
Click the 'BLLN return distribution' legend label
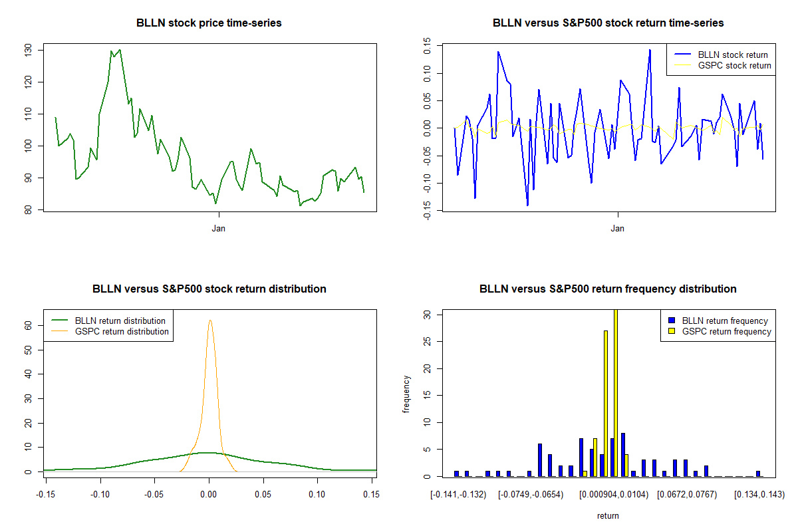point(120,321)
